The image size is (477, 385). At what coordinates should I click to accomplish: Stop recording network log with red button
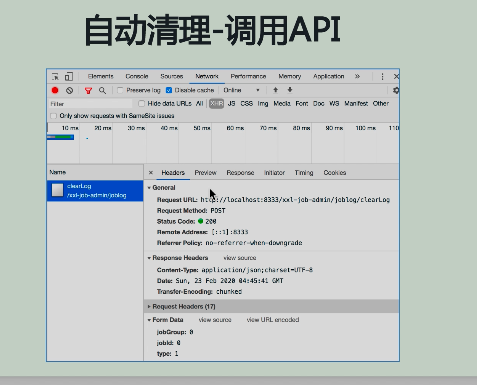click(x=55, y=90)
